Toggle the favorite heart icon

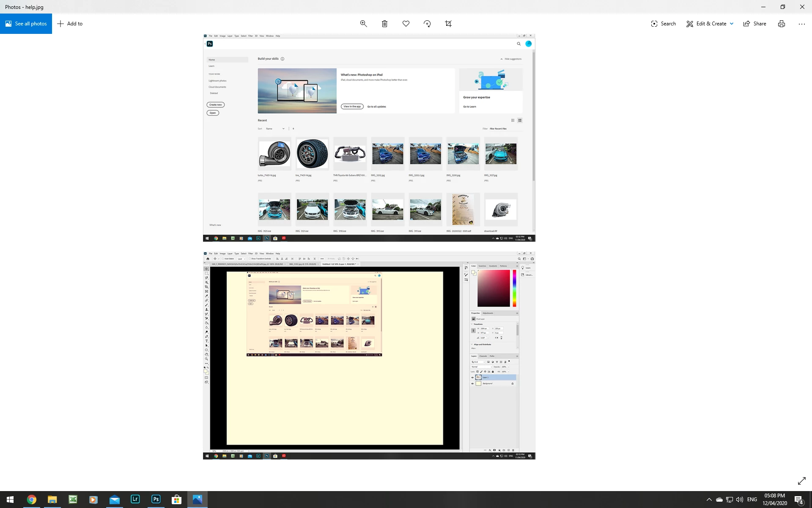[406, 24]
